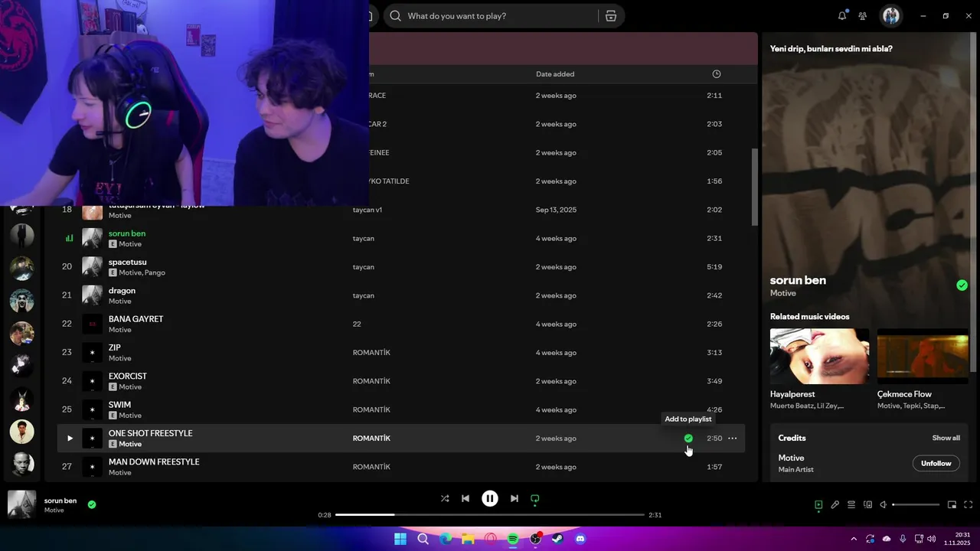Select the SWIM track title
Screen dimensions: 980x551
(119, 405)
